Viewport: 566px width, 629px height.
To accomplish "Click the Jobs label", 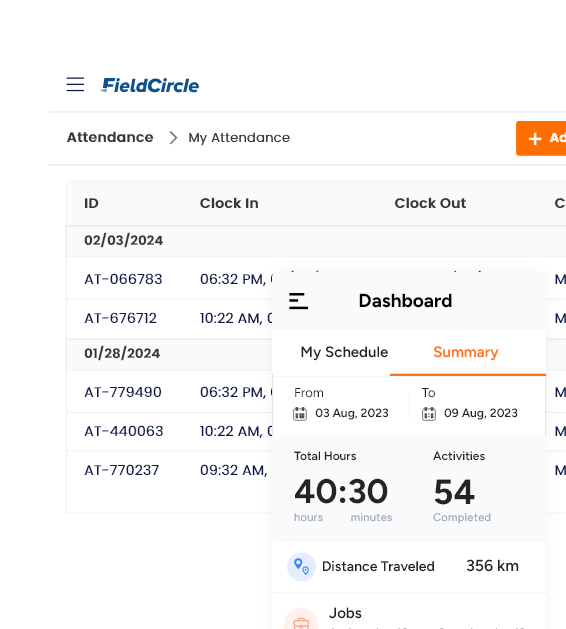I will (345, 613).
